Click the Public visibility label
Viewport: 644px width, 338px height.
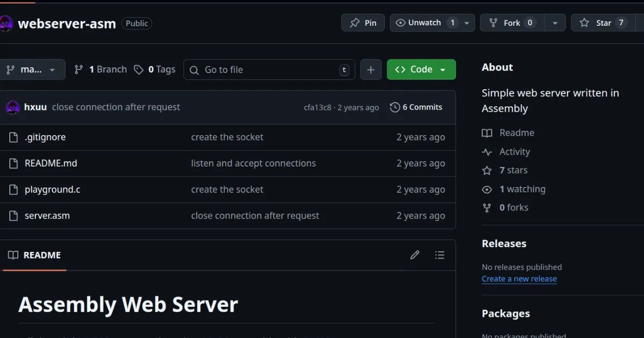(x=137, y=24)
